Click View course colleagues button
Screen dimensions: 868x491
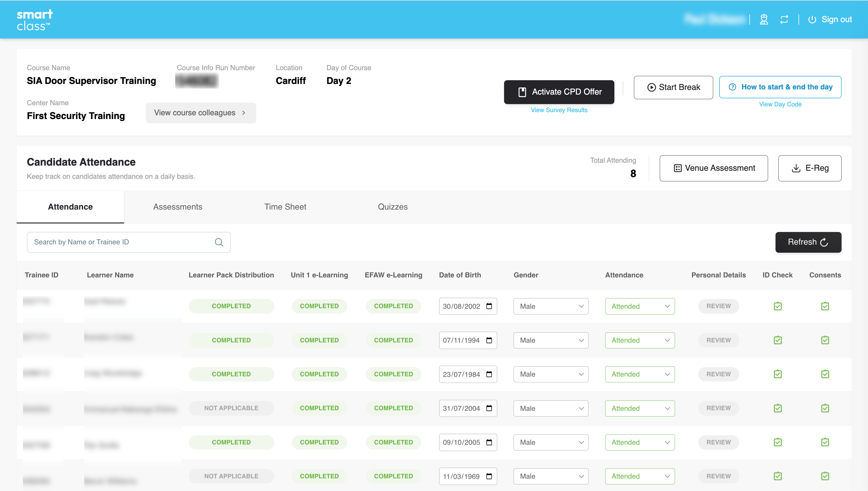pyautogui.click(x=201, y=113)
